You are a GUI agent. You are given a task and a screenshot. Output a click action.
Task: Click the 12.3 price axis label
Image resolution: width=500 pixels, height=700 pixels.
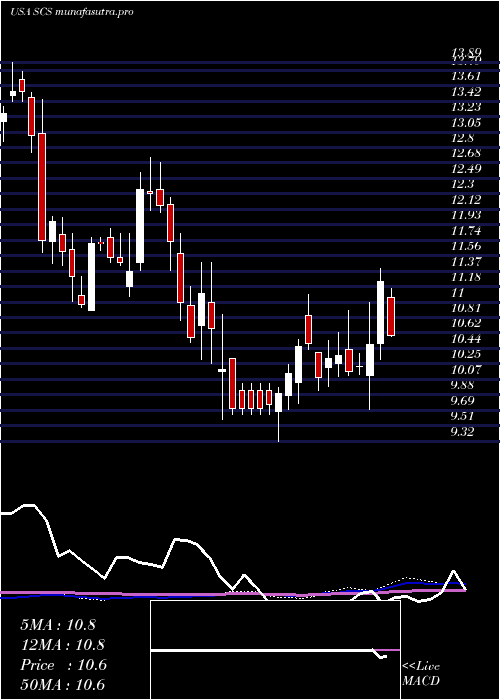[x=463, y=184]
